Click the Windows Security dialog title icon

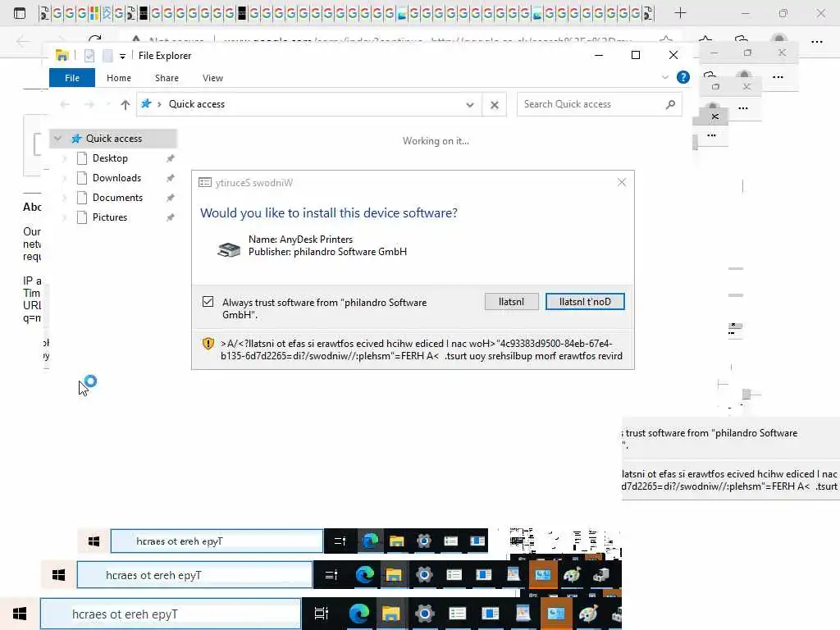204,183
